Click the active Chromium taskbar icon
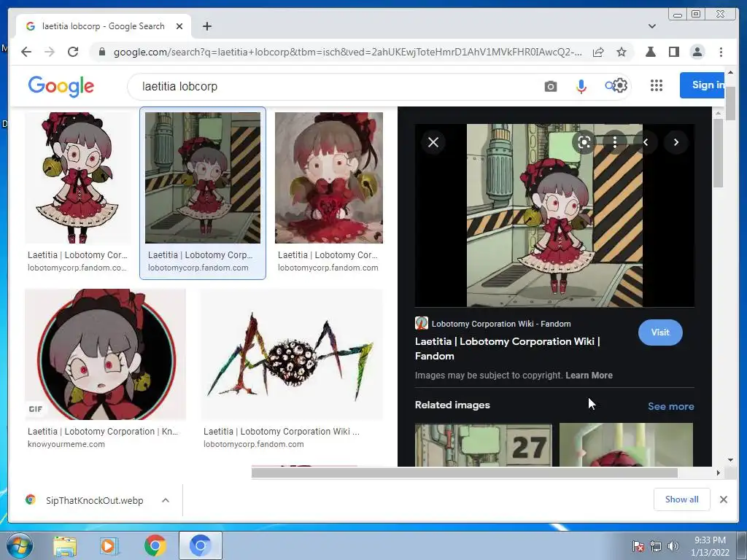 pyautogui.click(x=200, y=545)
